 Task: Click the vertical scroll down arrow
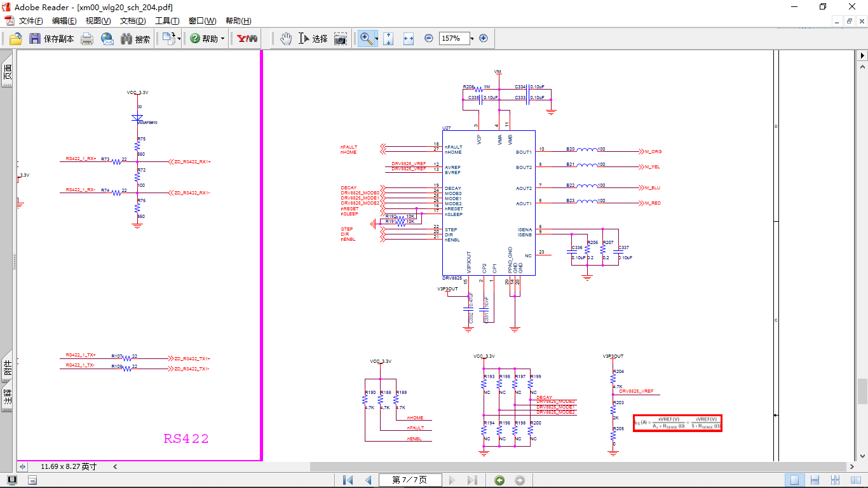tap(862, 456)
